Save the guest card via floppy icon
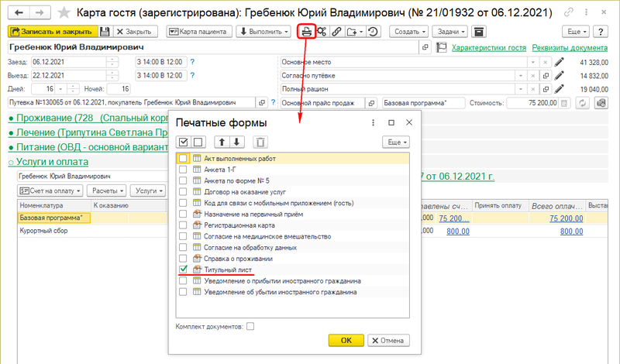Viewport: 620px width, 364px height. tap(105, 32)
